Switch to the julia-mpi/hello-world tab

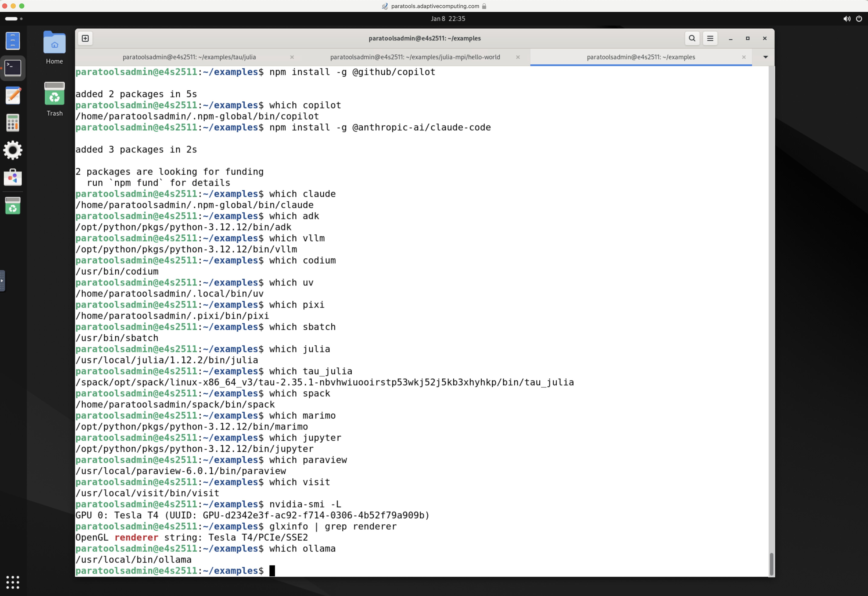[415, 57]
